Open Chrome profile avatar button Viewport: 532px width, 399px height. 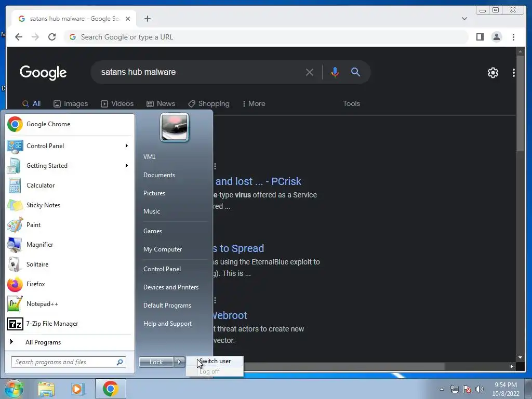[497, 37]
